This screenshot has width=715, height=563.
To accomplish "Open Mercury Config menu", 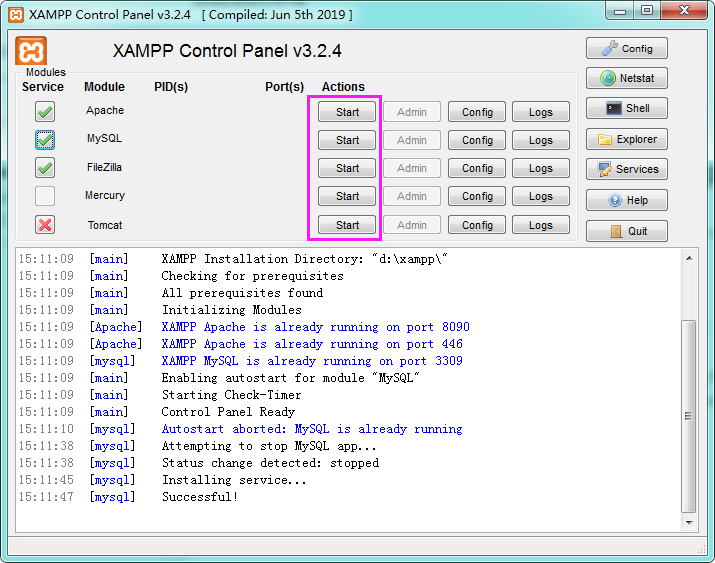I will [x=477, y=196].
